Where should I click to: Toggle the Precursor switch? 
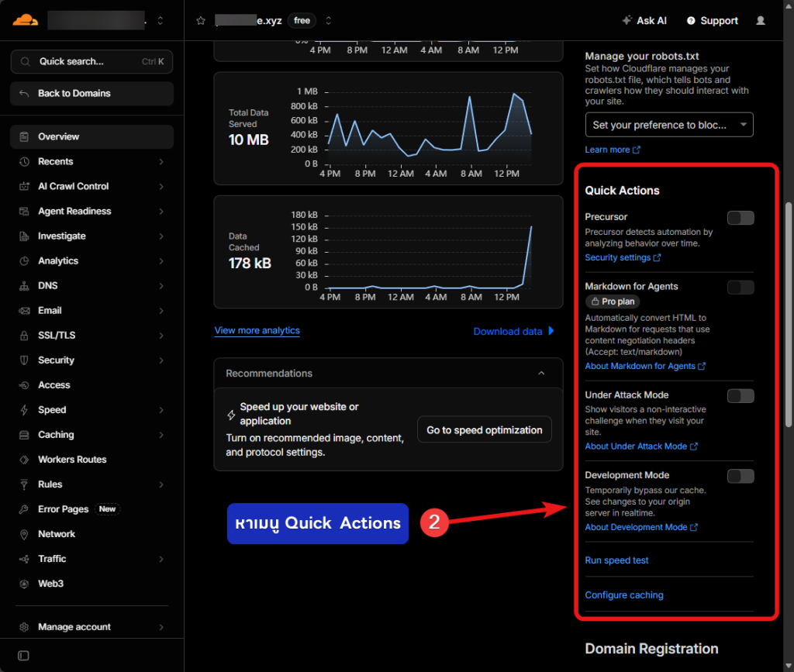pyautogui.click(x=740, y=218)
